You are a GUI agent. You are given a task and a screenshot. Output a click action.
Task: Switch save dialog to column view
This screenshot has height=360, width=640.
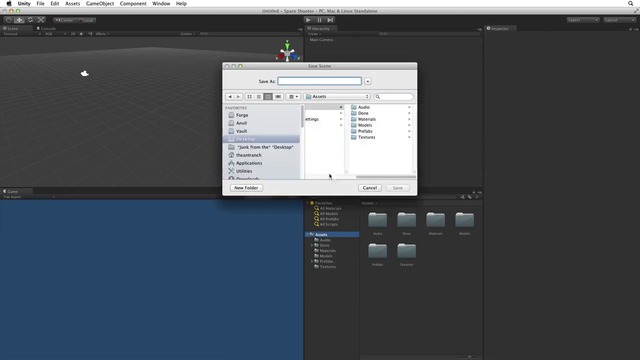pyautogui.click(x=268, y=97)
